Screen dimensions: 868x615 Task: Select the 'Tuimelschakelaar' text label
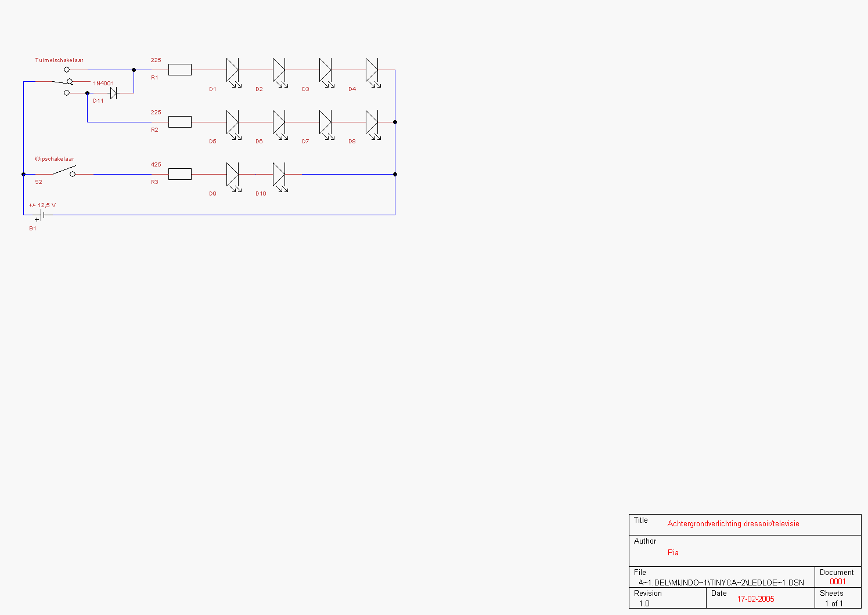point(59,60)
